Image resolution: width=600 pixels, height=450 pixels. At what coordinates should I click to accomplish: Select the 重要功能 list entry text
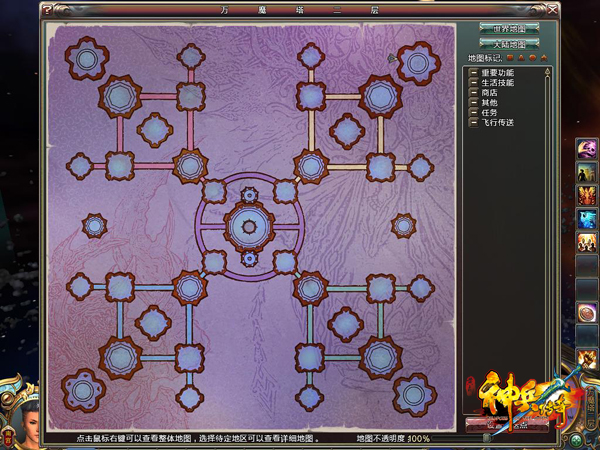pyautogui.click(x=497, y=73)
